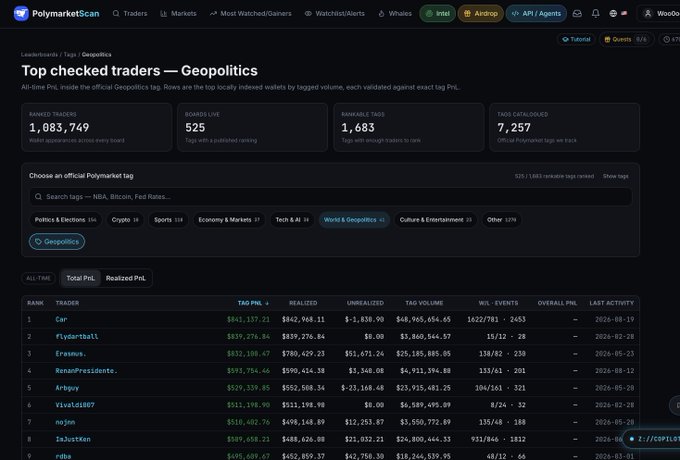Switch to Realized PnL view
The image size is (680, 460).
coord(126,278)
